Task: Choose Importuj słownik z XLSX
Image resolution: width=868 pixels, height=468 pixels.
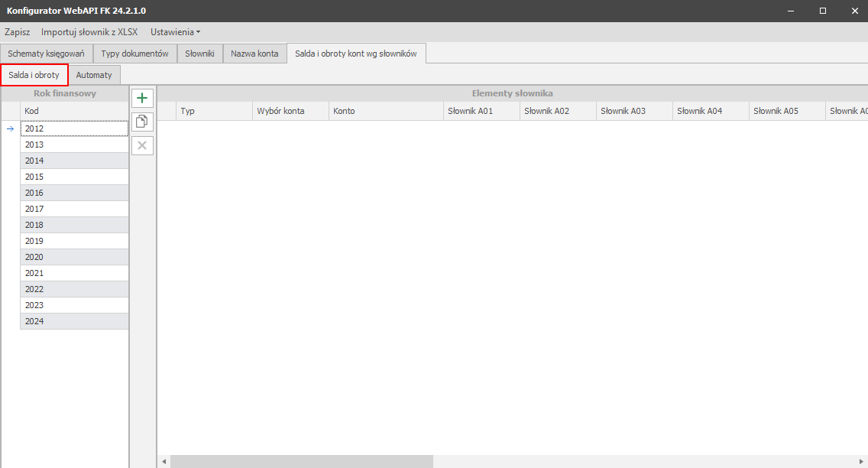Action: pyautogui.click(x=89, y=32)
